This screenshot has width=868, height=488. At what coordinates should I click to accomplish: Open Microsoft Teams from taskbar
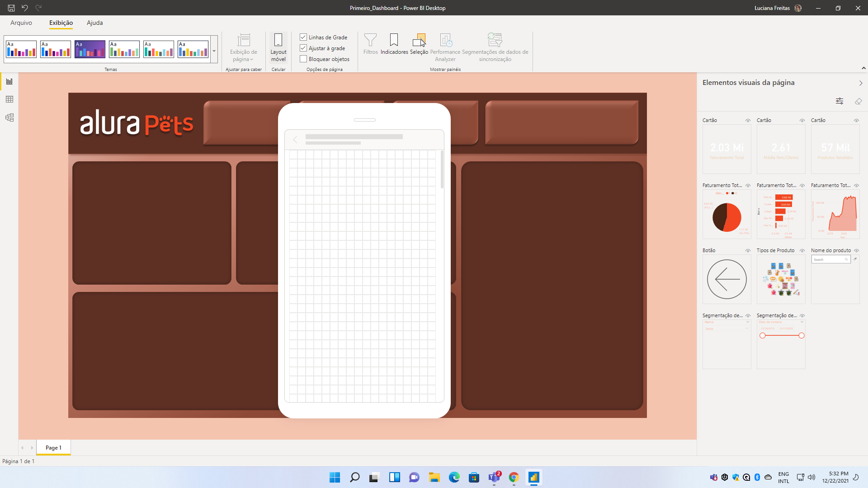tap(494, 477)
